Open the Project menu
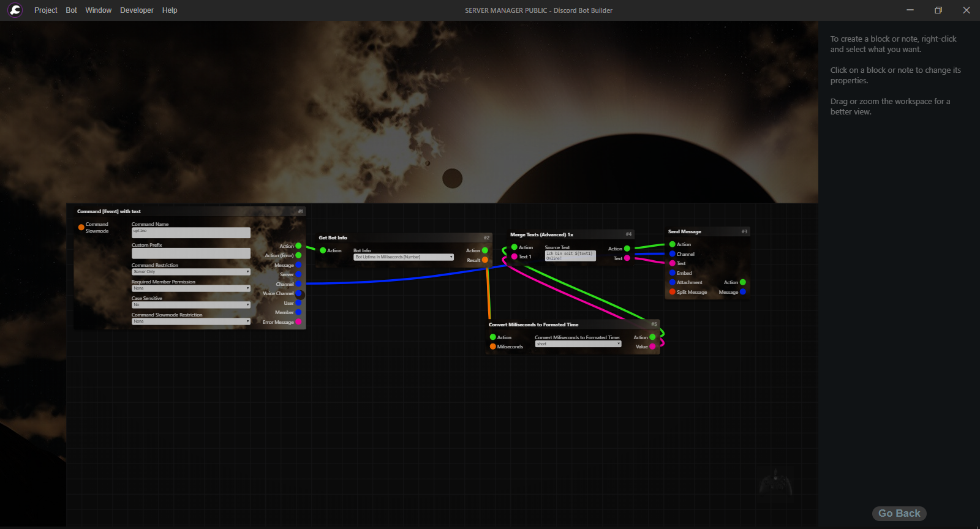 [x=45, y=10]
